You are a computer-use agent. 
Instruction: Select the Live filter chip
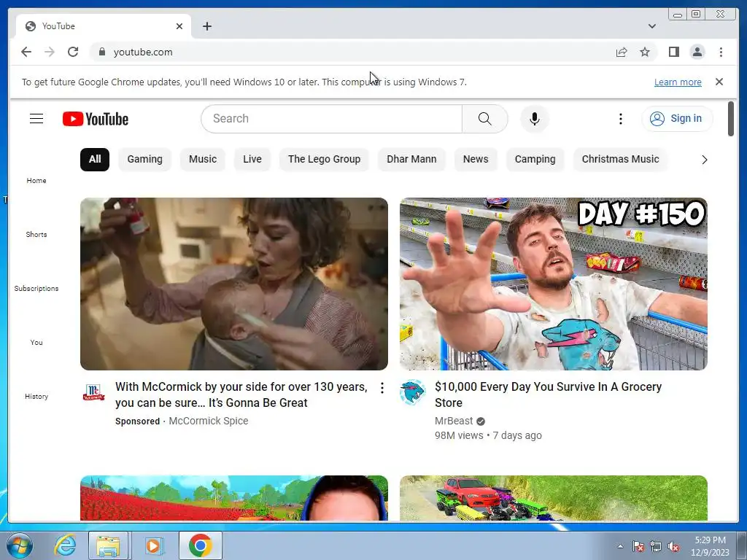pyautogui.click(x=252, y=159)
